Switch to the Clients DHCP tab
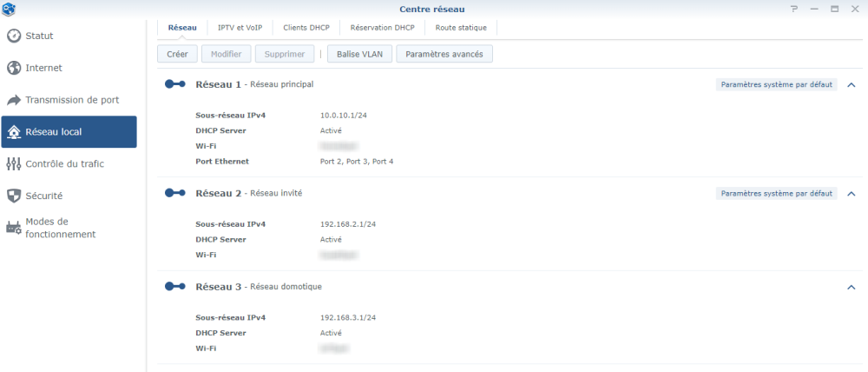 [303, 28]
